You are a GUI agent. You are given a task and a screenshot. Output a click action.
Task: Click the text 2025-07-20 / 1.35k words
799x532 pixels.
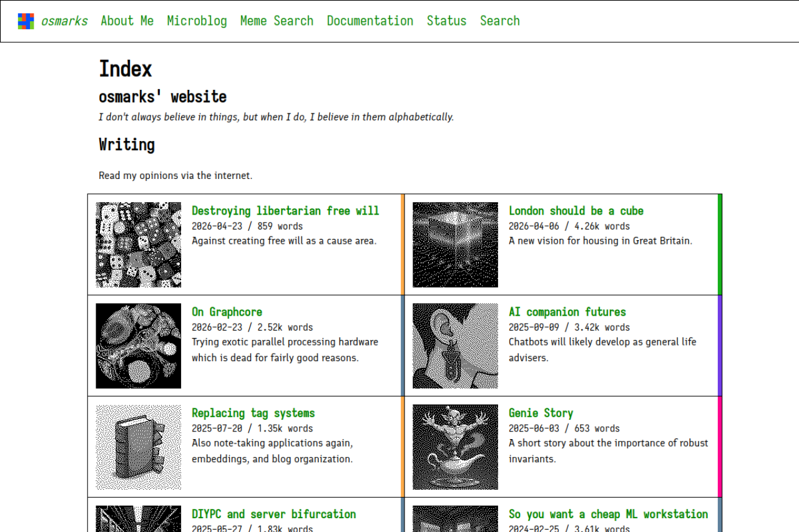pyautogui.click(x=252, y=428)
